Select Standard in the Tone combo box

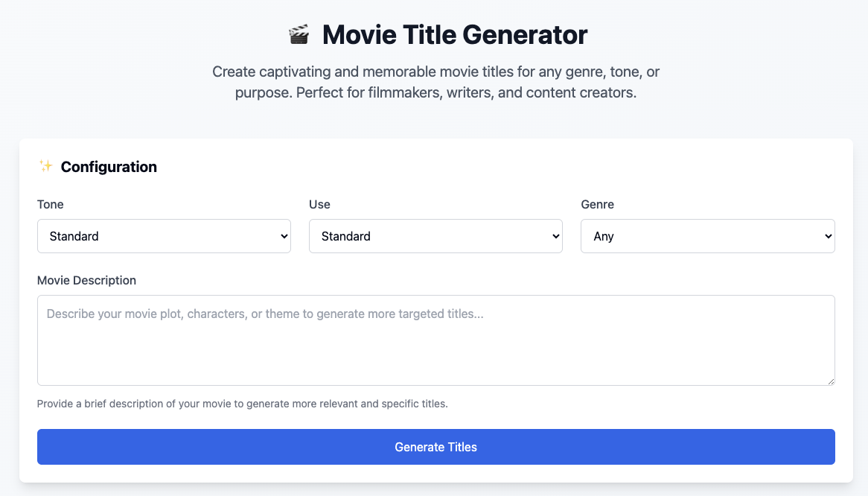(164, 235)
